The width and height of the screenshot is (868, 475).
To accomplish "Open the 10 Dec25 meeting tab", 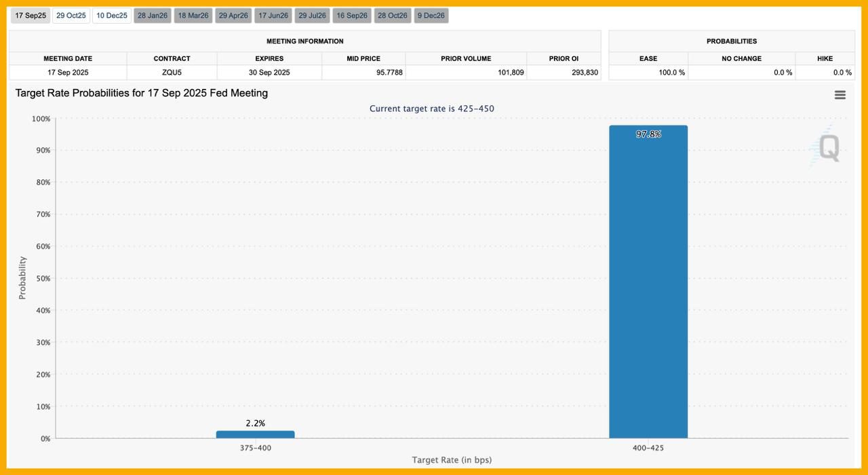I will point(112,16).
